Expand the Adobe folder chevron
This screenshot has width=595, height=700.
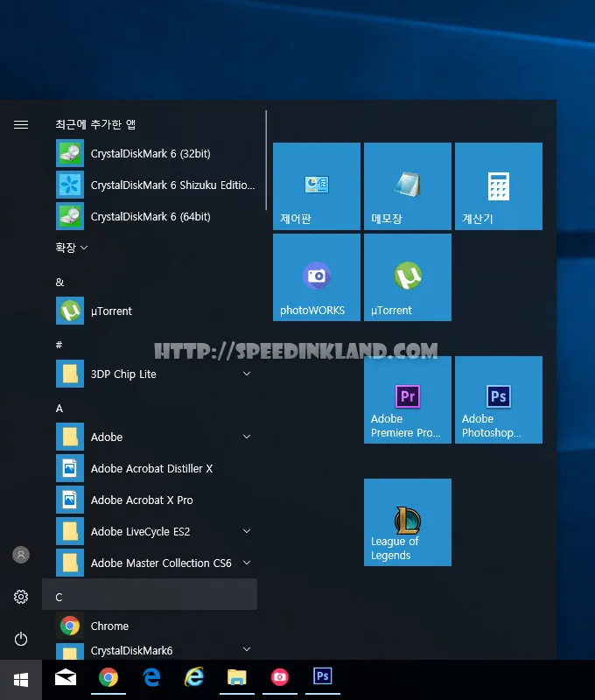click(247, 437)
